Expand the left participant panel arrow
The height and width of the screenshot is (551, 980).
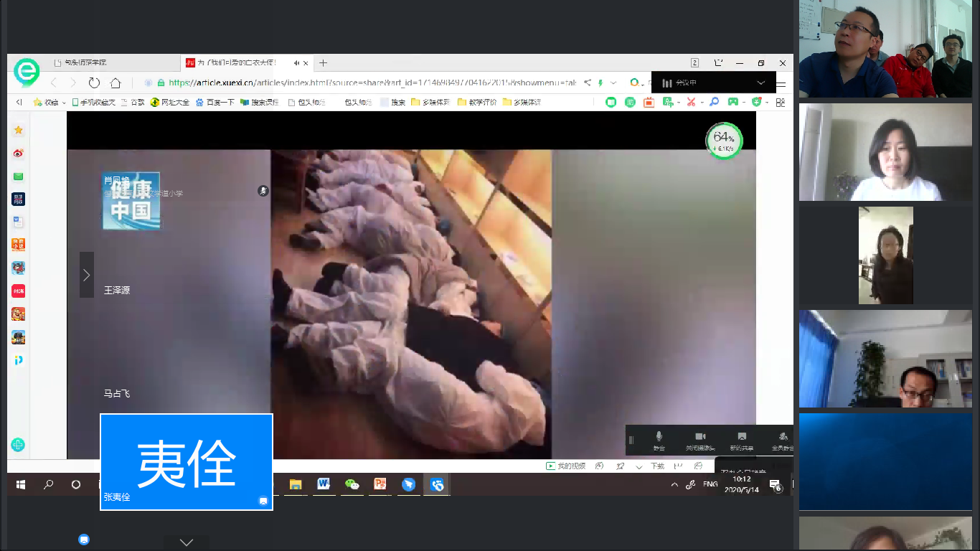(x=86, y=275)
